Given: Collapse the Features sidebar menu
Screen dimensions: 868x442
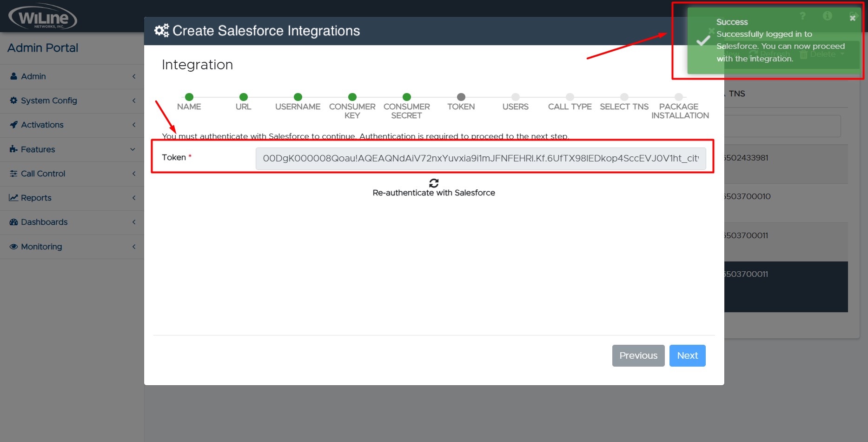Looking at the screenshot, I should click(x=134, y=149).
